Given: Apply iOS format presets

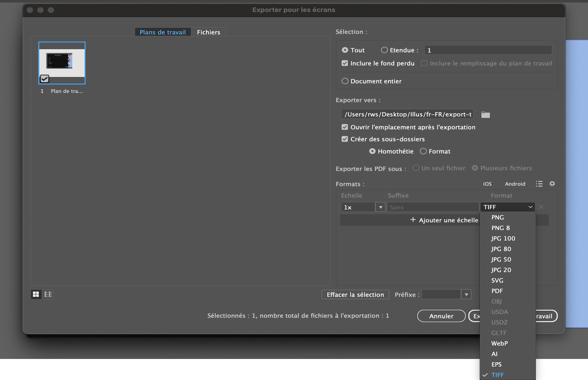Looking at the screenshot, I should click(x=487, y=184).
